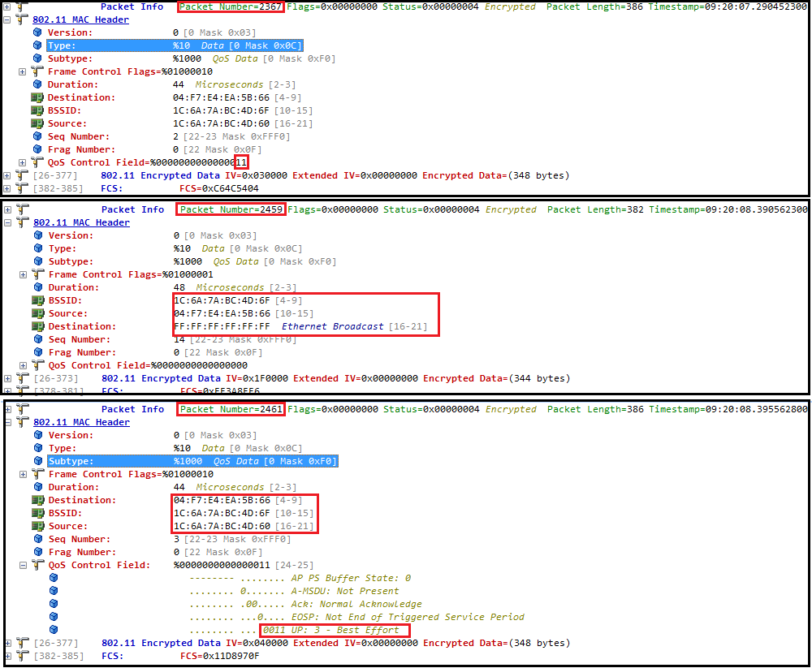Screen dimensions: 812x668
Task: Expand Packet Info for packet number 2459
Action: (7, 209)
